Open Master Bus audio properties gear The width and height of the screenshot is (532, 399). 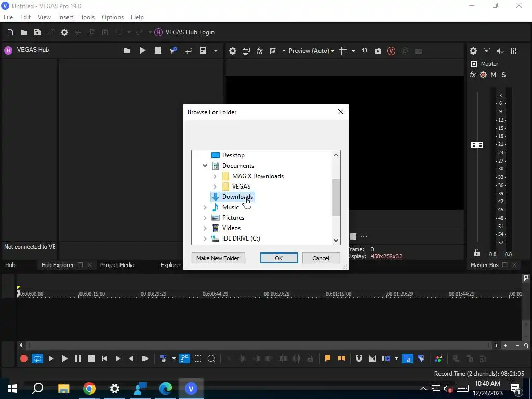pos(473,51)
